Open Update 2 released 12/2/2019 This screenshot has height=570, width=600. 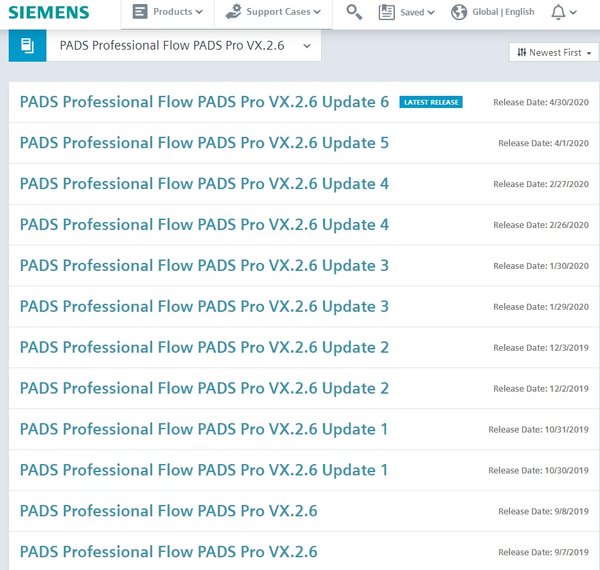coord(204,389)
